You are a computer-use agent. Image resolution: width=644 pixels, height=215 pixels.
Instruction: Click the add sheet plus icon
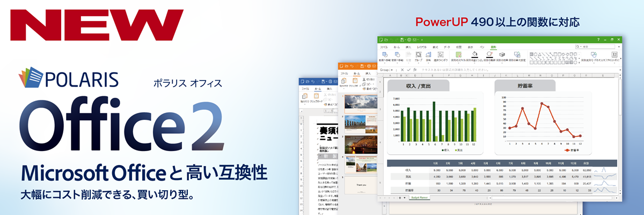[x=400, y=198]
